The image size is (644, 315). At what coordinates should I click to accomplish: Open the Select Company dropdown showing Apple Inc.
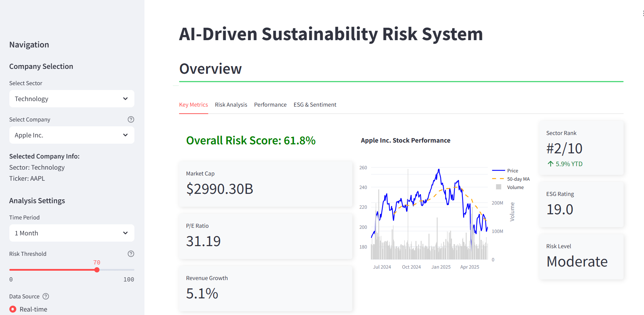[x=72, y=135]
